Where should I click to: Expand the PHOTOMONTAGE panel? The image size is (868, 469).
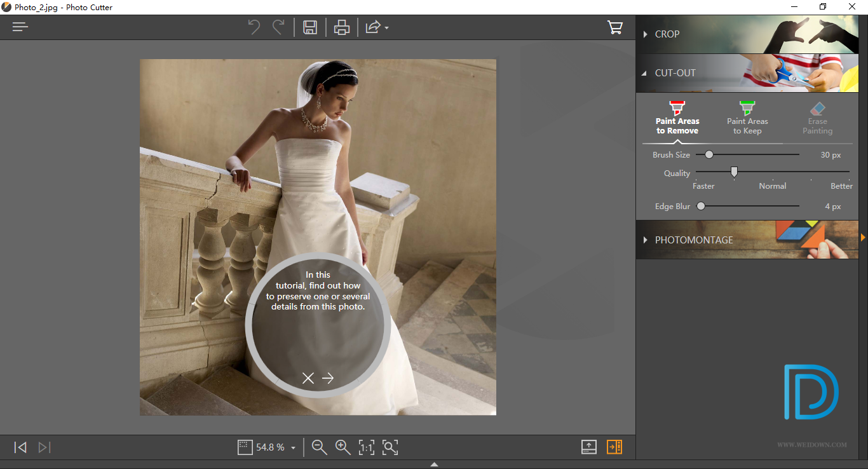(747, 240)
